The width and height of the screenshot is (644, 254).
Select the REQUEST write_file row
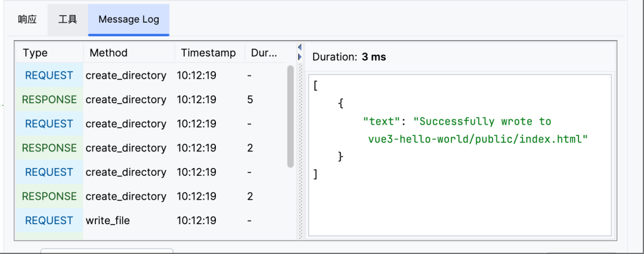(150, 221)
